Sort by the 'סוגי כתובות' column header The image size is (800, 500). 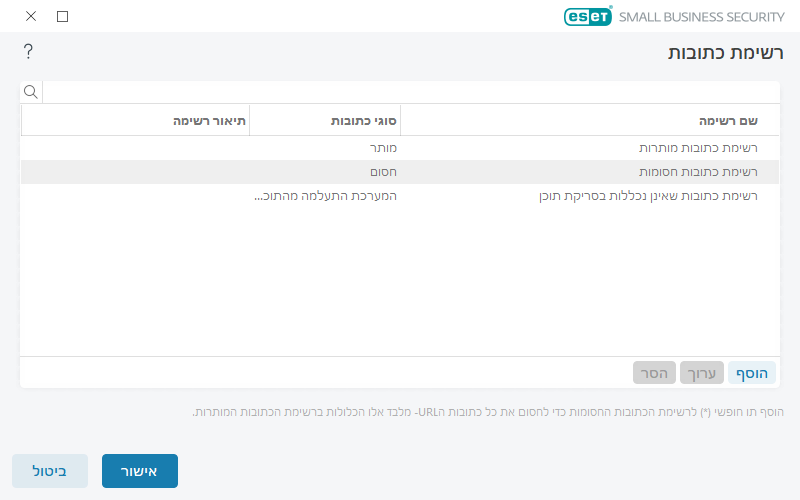(364, 120)
